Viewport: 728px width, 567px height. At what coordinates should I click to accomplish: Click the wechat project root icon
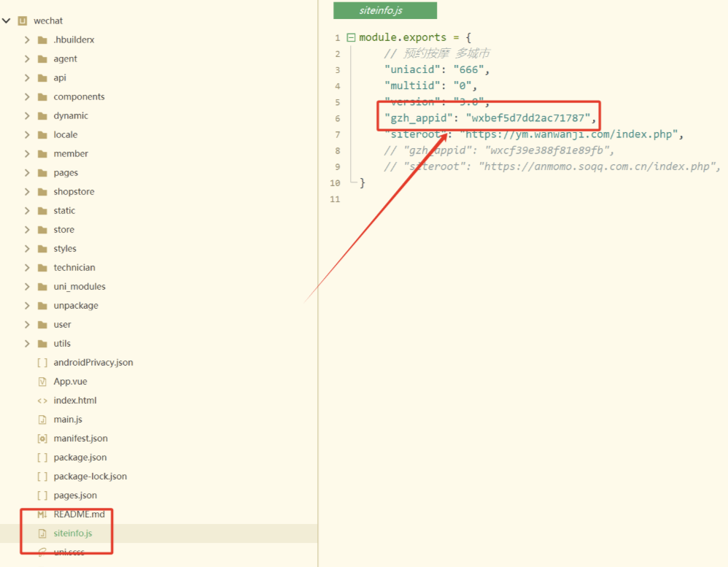coord(22,21)
